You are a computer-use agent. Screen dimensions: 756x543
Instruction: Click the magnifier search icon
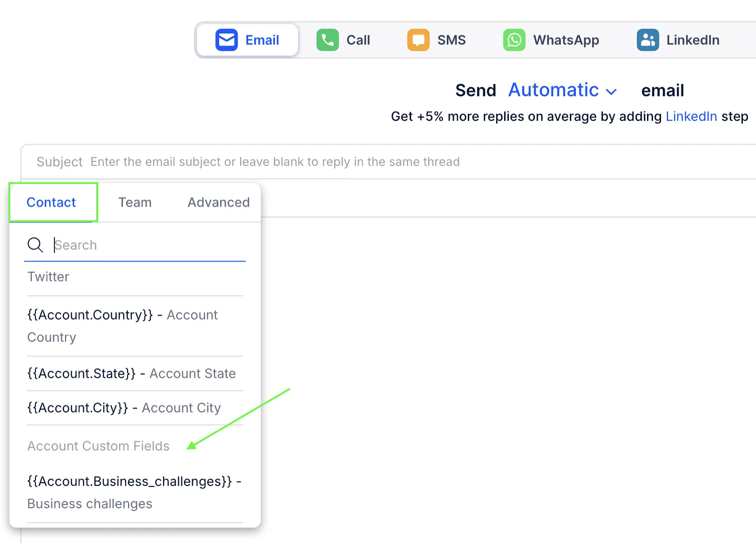coord(35,245)
